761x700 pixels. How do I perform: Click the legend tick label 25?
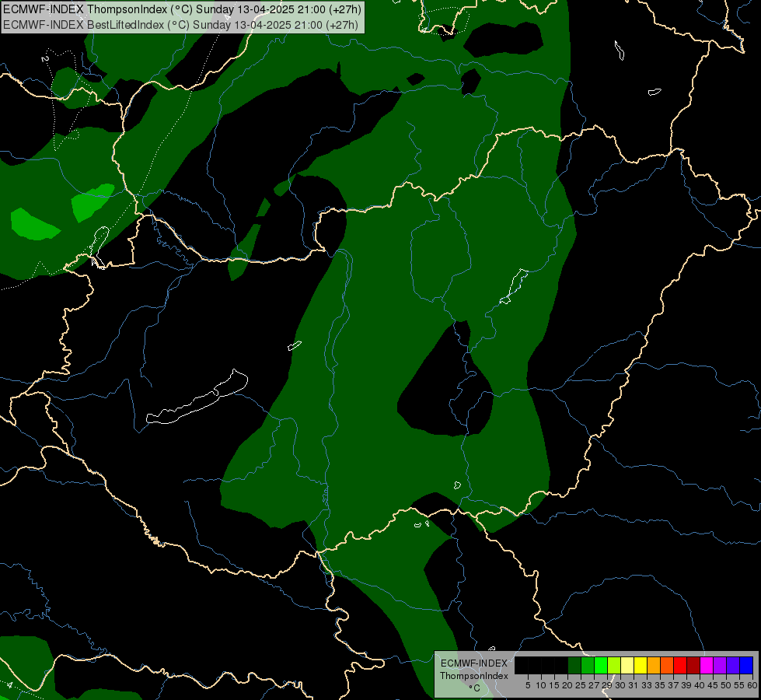click(581, 685)
